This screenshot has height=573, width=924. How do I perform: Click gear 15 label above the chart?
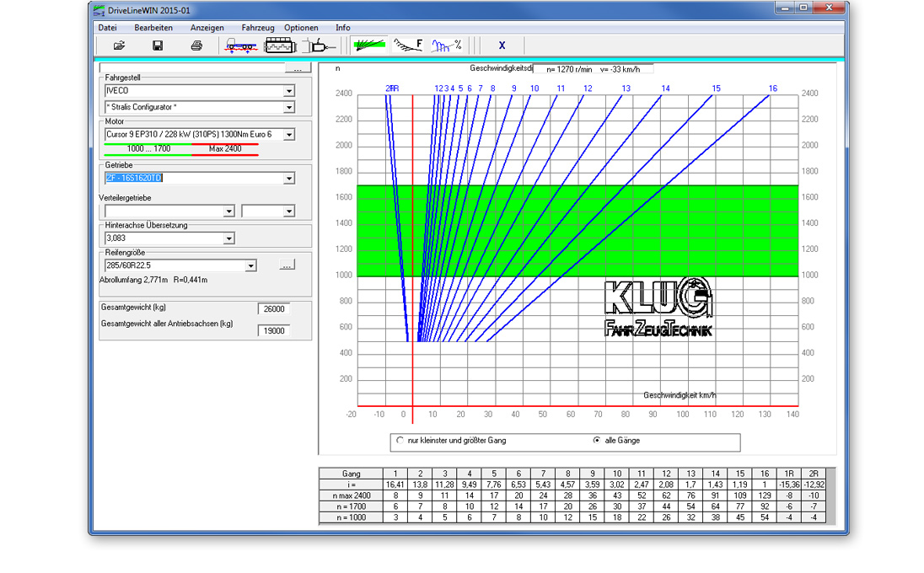click(x=716, y=88)
